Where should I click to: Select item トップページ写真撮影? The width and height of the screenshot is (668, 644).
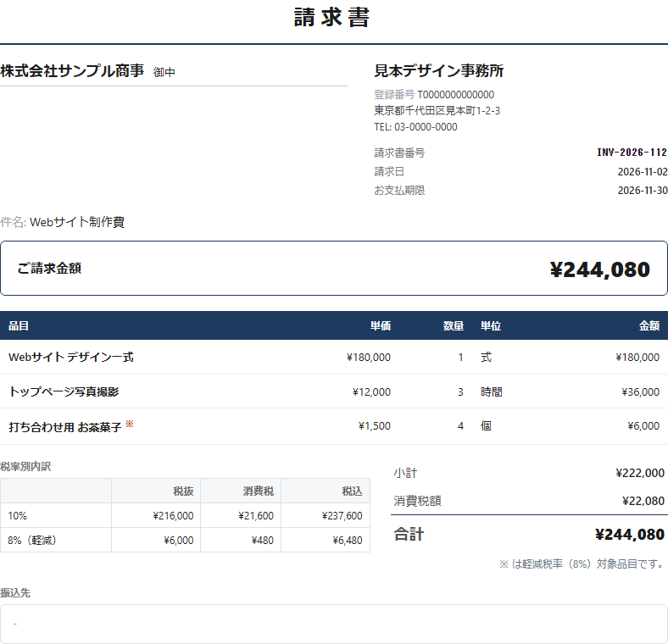pos(64,391)
